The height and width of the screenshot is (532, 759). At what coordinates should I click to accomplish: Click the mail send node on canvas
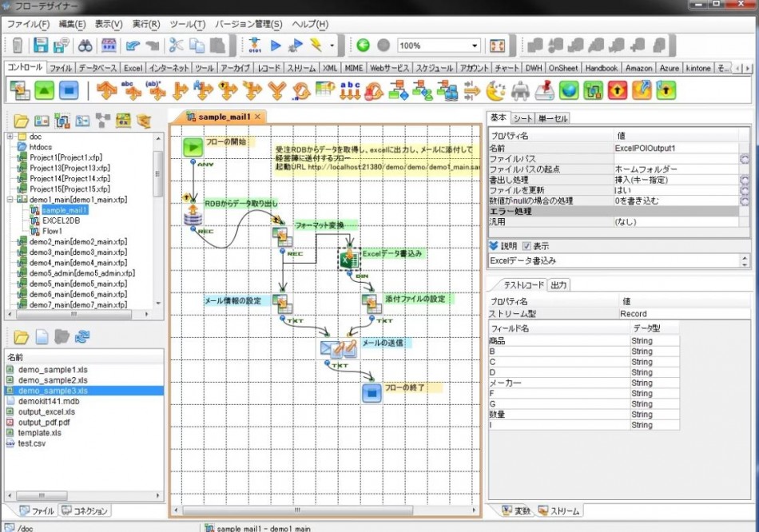click(339, 348)
